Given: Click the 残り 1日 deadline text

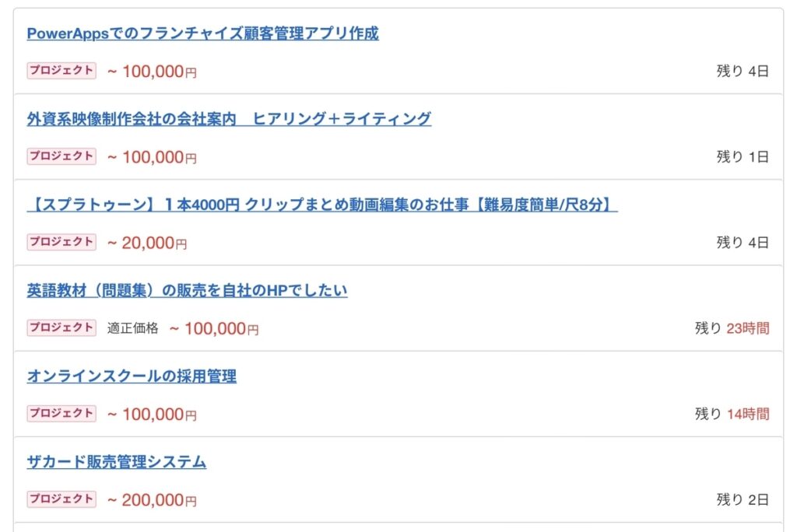Looking at the screenshot, I should pos(743,156).
